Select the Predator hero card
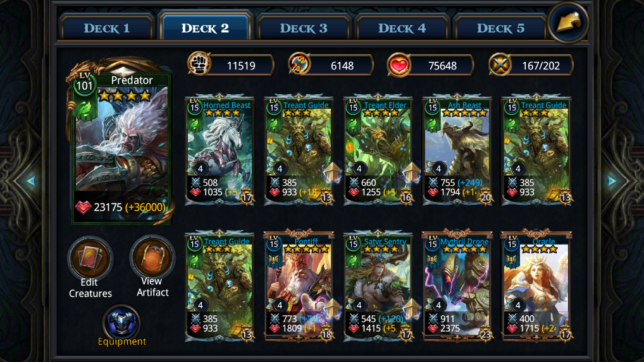 pos(121,143)
